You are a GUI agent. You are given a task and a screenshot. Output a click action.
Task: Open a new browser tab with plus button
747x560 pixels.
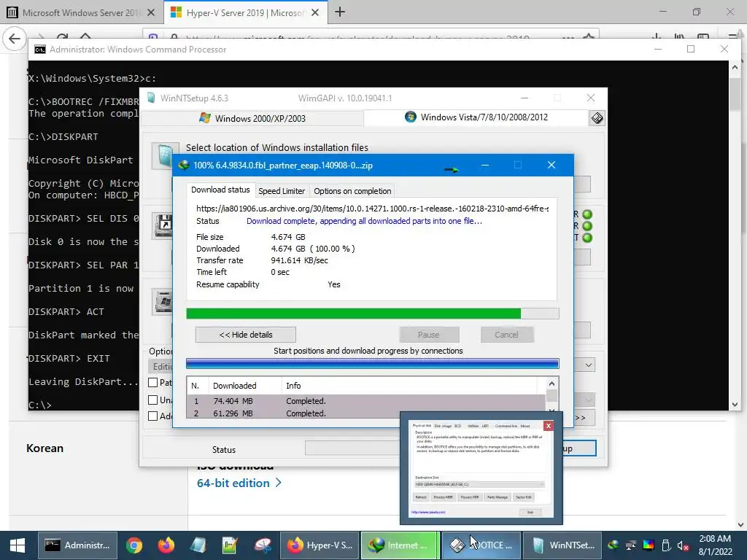tap(340, 12)
